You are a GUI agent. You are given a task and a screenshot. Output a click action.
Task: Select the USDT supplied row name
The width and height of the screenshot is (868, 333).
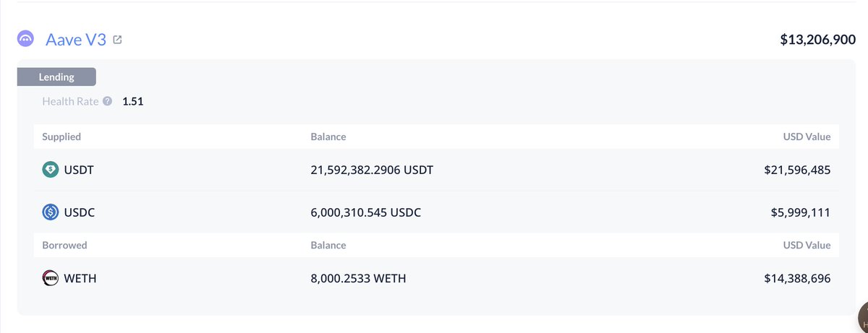[80, 170]
